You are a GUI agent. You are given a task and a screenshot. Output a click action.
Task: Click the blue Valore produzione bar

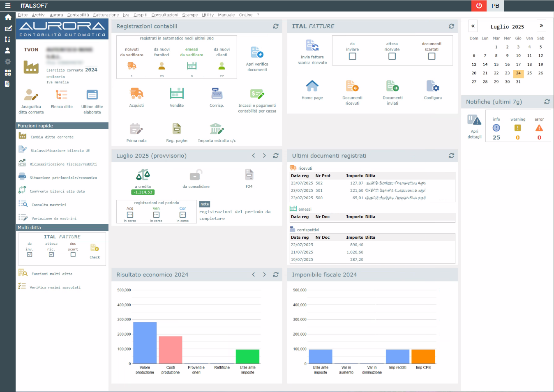click(145, 343)
